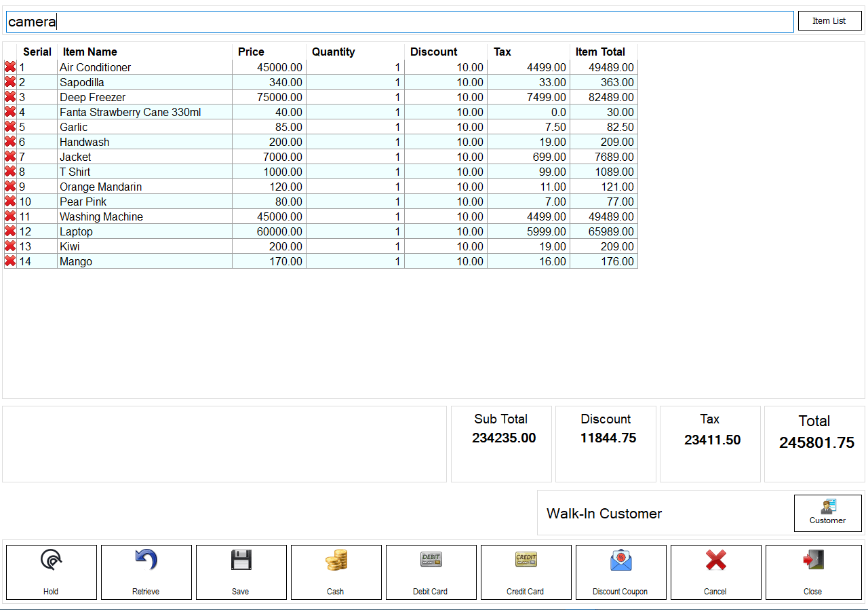Image resolution: width=868 pixels, height=610 pixels.
Task: Remove Jacket item via red X icon
Action: [x=10, y=157]
